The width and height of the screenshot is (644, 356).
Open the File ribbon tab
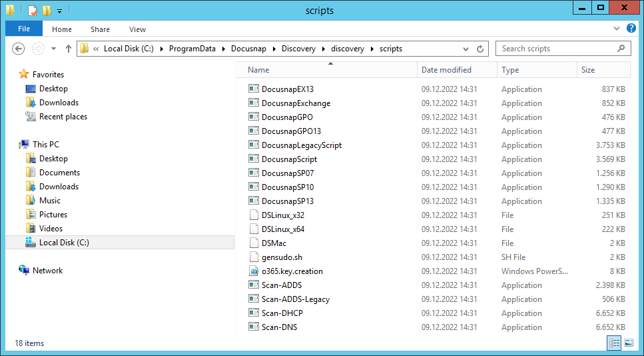click(x=24, y=29)
